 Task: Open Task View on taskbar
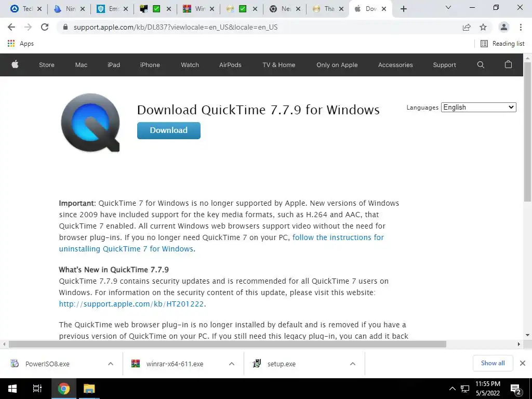point(37,389)
